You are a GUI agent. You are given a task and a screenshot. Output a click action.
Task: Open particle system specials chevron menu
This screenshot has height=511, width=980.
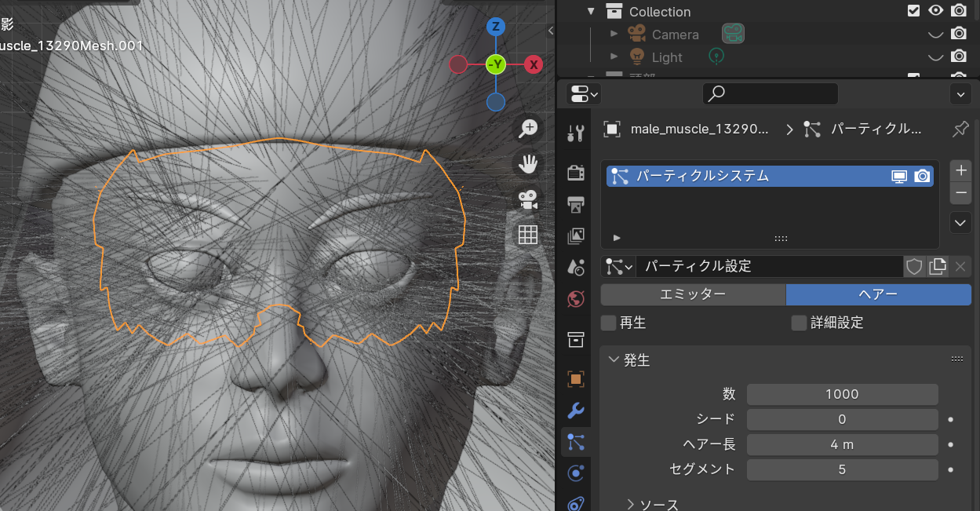(960, 223)
